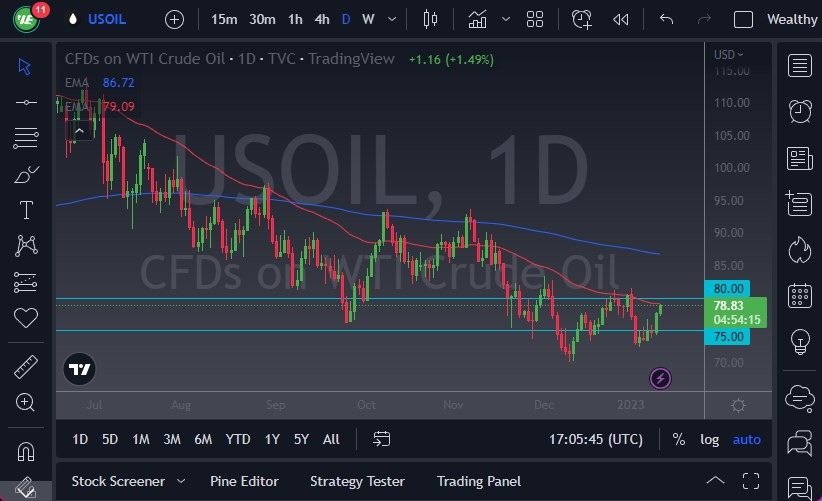Toggle the percent scale option
The image size is (822, 501).
(x=679, y=439)
